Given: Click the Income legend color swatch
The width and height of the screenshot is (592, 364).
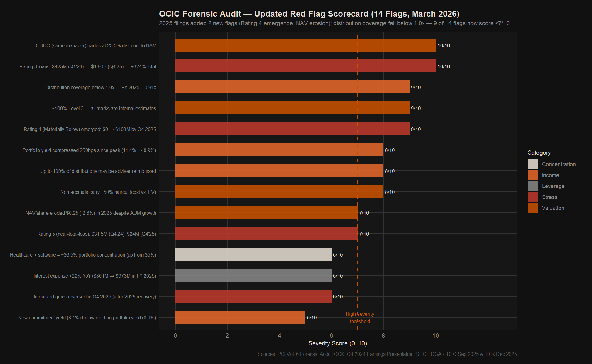Looking at the screenshot, I should (x=533, y=175).
